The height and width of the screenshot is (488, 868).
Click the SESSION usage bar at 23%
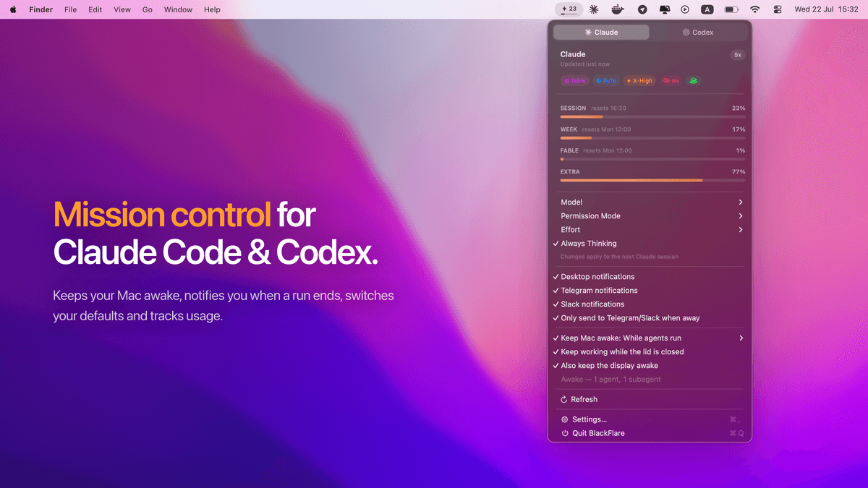click(x=652, y=116)
